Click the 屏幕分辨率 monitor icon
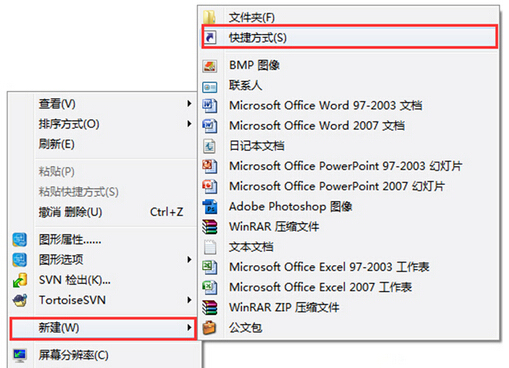This screenshot has height=368, width=509. coord(20,355)
